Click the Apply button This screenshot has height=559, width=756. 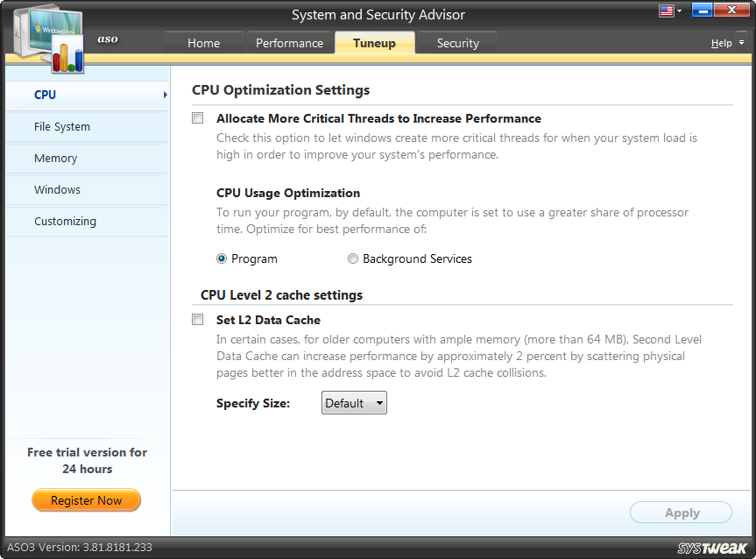(x=681, y=513)
